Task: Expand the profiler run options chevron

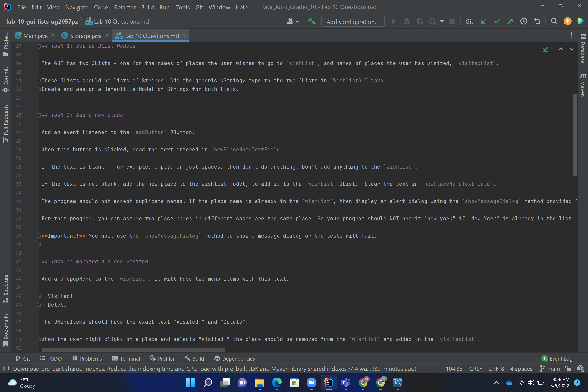Action: tap(442, 22)
